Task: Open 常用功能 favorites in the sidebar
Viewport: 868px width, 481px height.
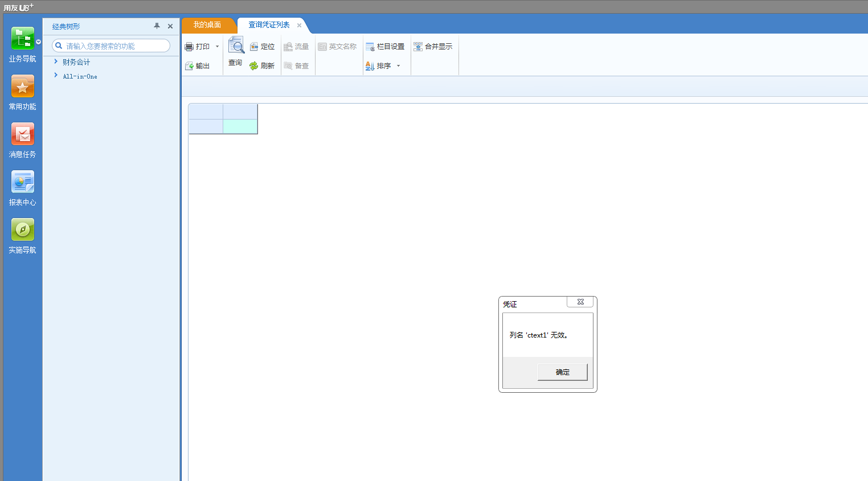Action: coord(22,92)
